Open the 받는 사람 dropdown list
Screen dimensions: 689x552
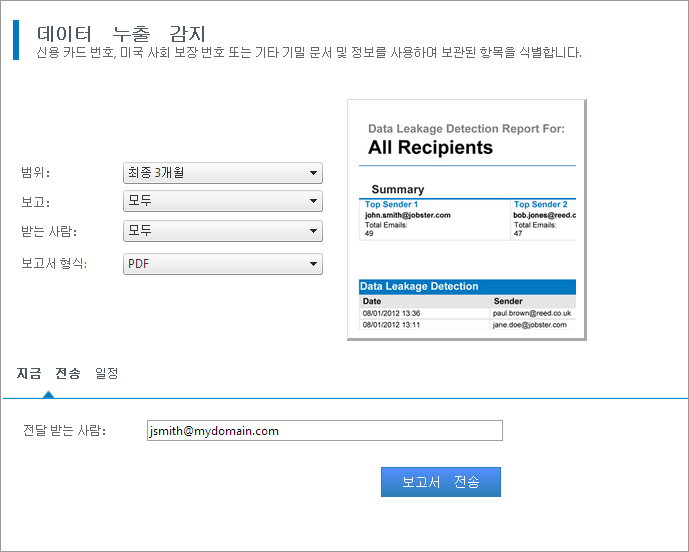click(221, 232)
